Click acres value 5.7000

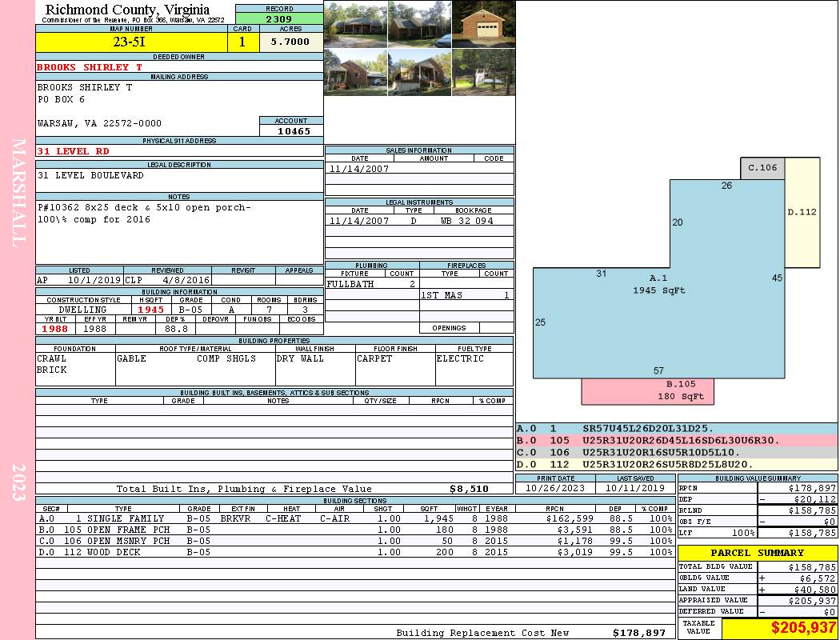click(290, 42)
